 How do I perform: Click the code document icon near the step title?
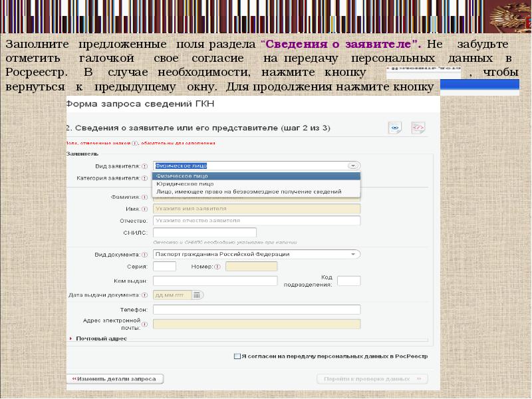[x=418, y=128]
